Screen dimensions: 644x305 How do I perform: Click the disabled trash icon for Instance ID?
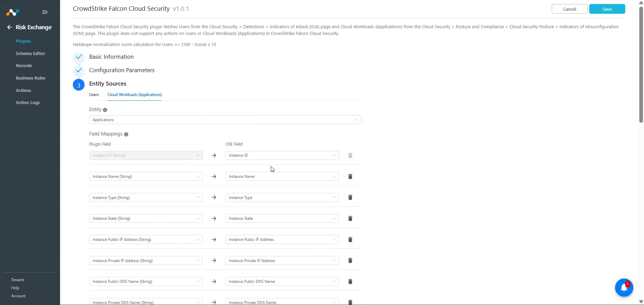pyautogui.click(x=350, y=155)
